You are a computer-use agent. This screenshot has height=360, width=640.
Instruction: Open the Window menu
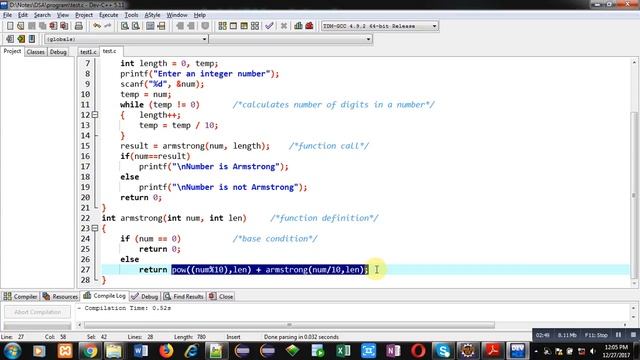[177, 15]
